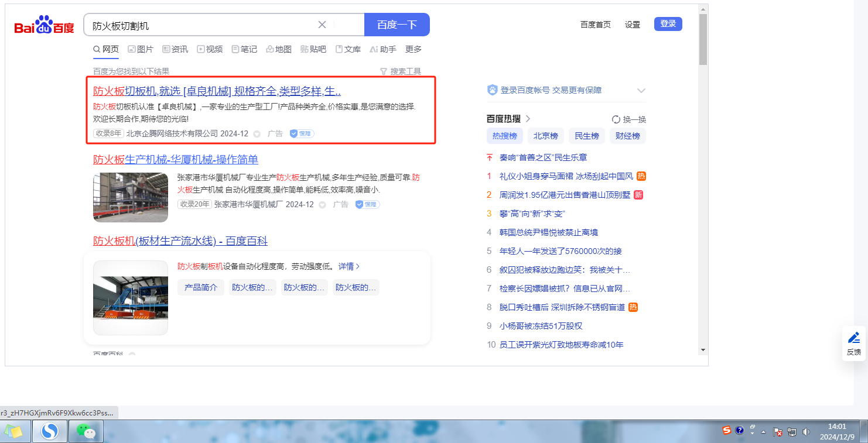Viewport: 868px width, 443px height.
Task: Open WeChat from the taskbar
Action: coord(87,432)
